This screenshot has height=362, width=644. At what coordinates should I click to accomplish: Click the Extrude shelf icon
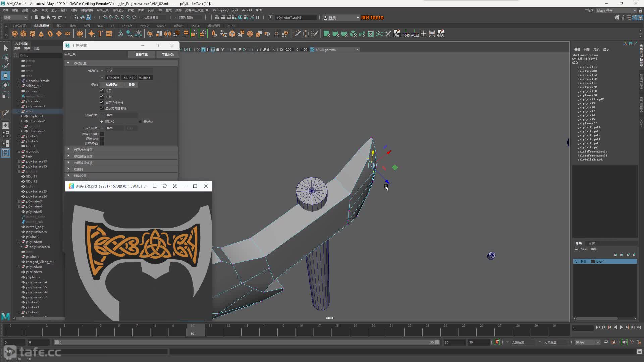click(x=214, y=34)
